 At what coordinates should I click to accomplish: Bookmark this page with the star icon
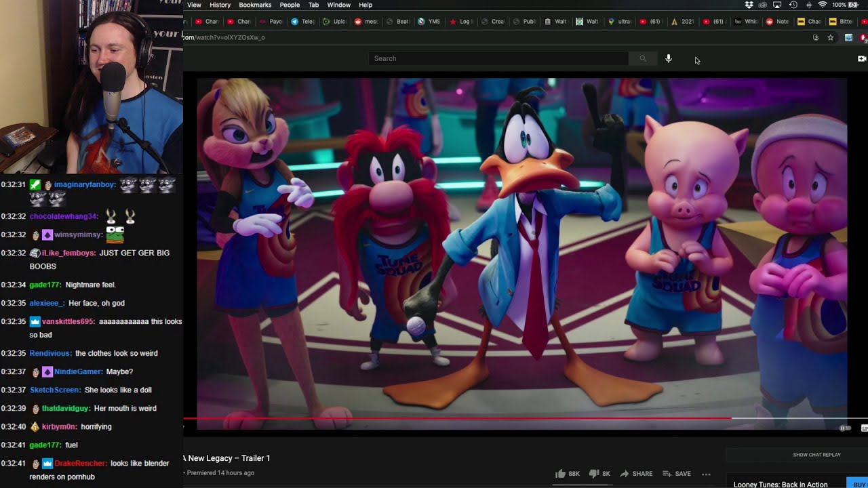[x=830, y=37]
